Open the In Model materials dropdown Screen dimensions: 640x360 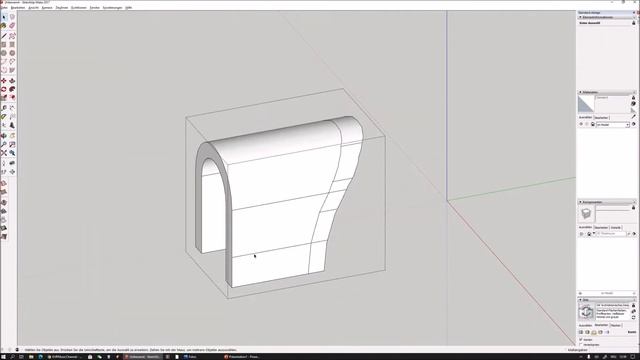(x=613, y=124)
